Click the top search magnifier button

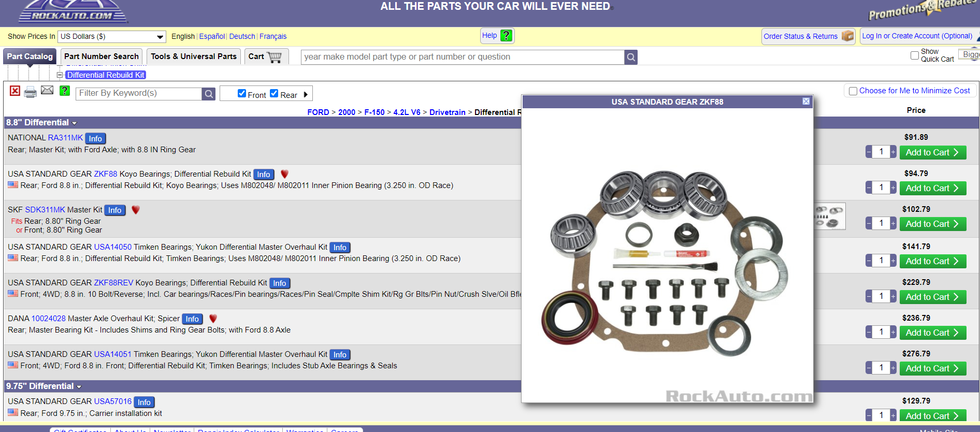pos(631,57)
